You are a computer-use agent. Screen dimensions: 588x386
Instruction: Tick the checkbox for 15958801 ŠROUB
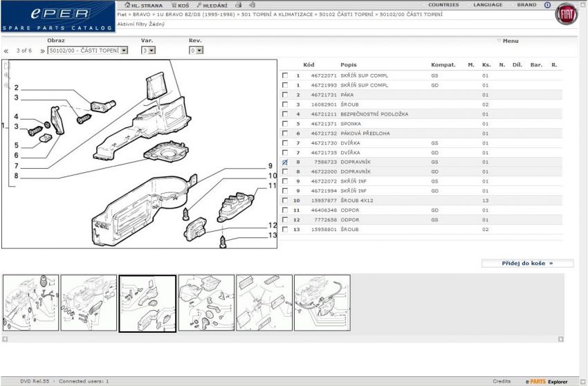pos(285,229)
